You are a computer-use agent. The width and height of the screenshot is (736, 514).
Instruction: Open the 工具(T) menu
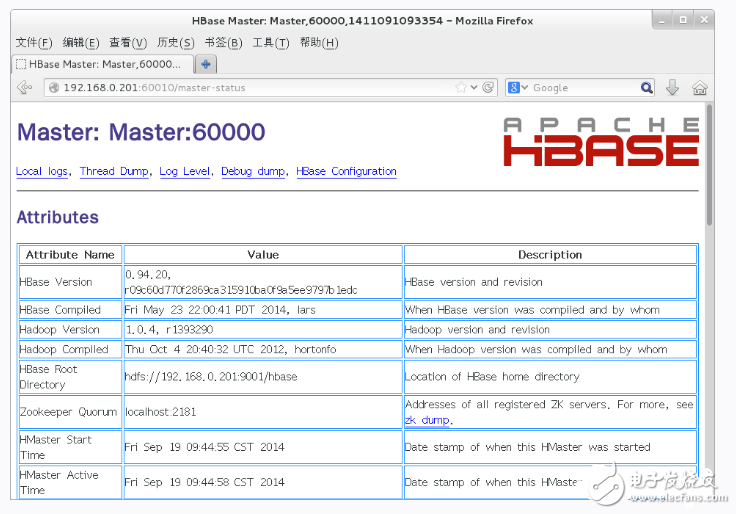pos(271,43)
